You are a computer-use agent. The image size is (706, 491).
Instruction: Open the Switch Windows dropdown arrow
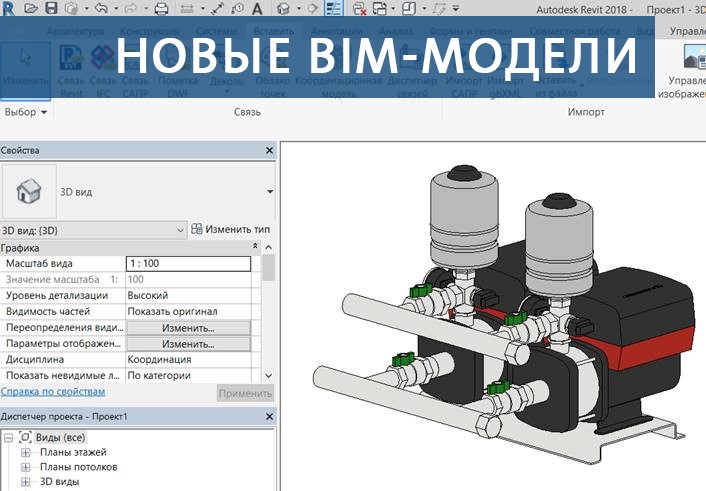coord(393,9)
